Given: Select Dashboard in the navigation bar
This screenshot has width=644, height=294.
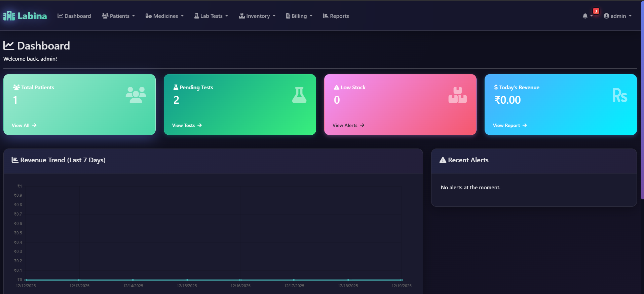Looking at the screenshot, I should point(74,16).
